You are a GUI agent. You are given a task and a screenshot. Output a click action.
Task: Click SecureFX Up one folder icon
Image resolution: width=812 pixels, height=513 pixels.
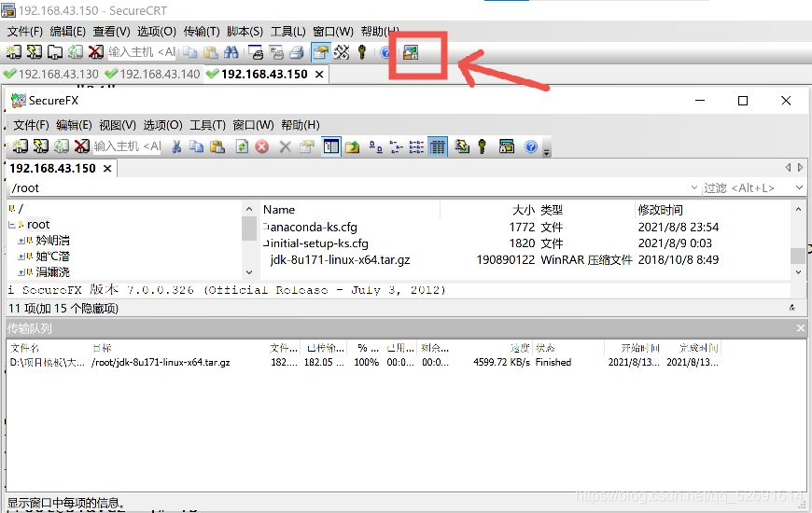tap(352, 147)
